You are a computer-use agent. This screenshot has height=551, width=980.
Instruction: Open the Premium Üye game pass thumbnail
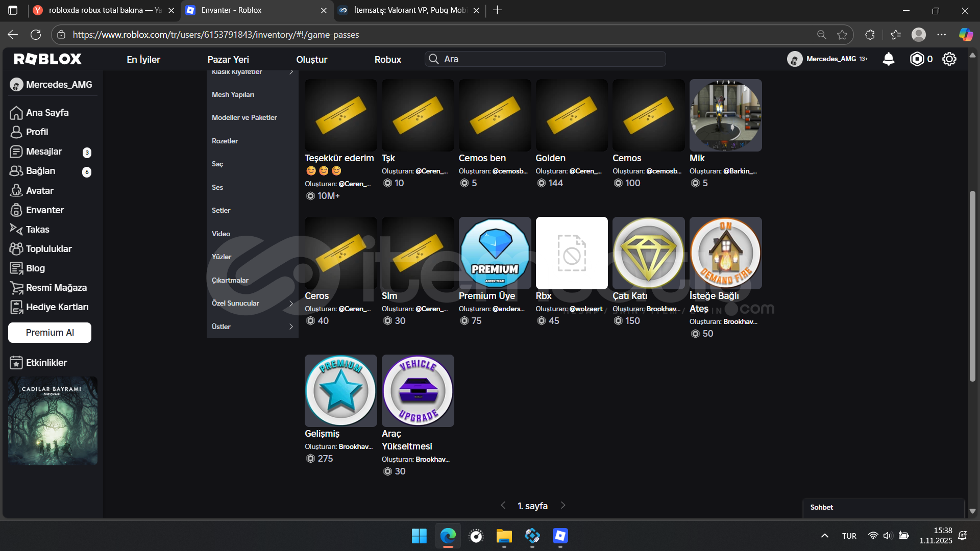point(494,253)
